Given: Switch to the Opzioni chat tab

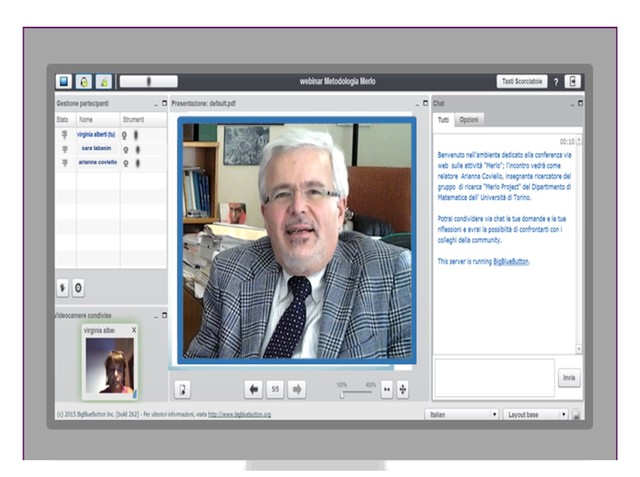Looking at the screenshot, I should point(469,120).
